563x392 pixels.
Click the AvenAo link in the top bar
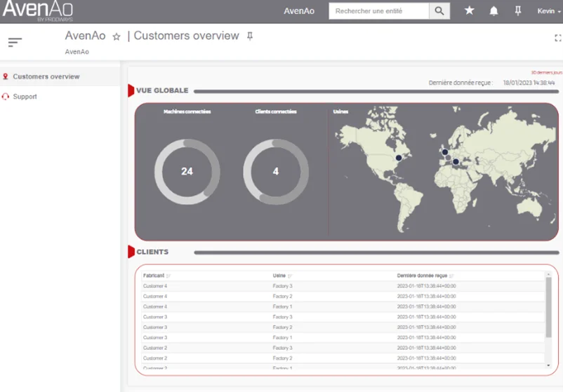pos(299,11)
